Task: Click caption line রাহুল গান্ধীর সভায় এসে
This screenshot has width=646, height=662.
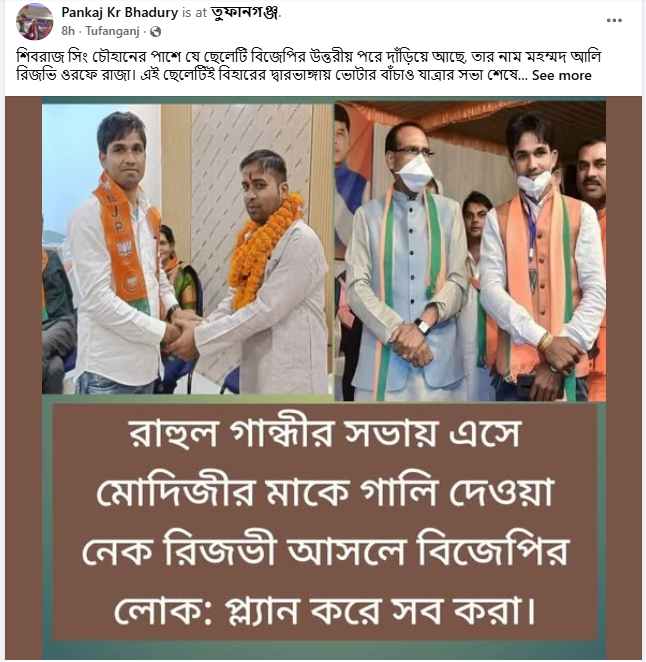Action: 324,433
